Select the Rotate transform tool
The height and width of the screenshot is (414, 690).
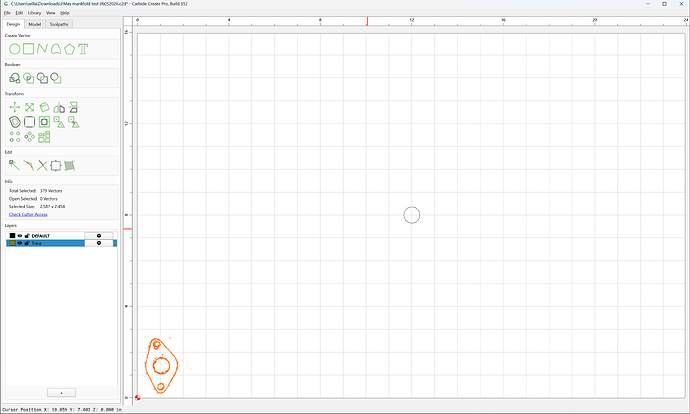(x=44, y=107)
